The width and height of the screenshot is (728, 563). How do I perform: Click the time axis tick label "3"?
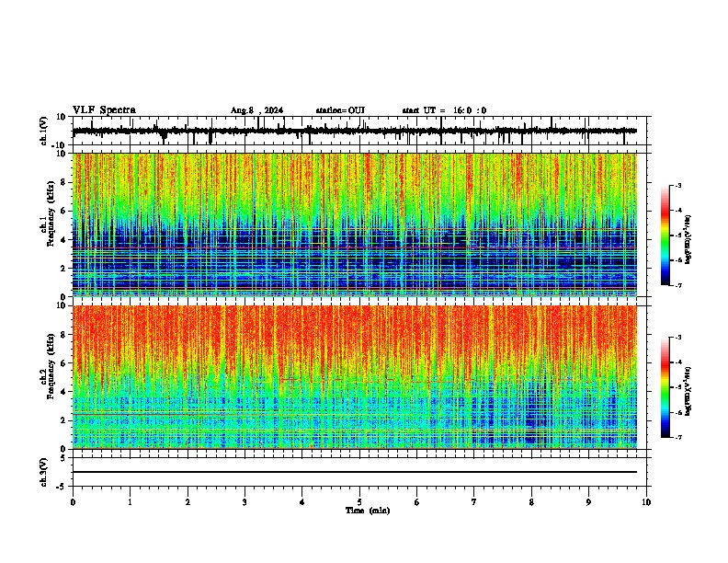pos(245,502)
